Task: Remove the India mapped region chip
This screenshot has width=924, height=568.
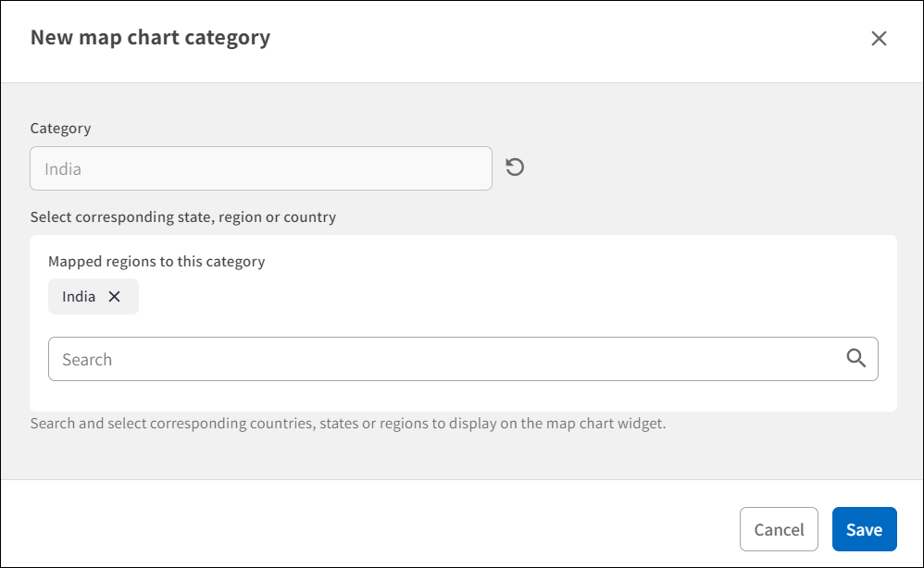Action: [115, 297]
